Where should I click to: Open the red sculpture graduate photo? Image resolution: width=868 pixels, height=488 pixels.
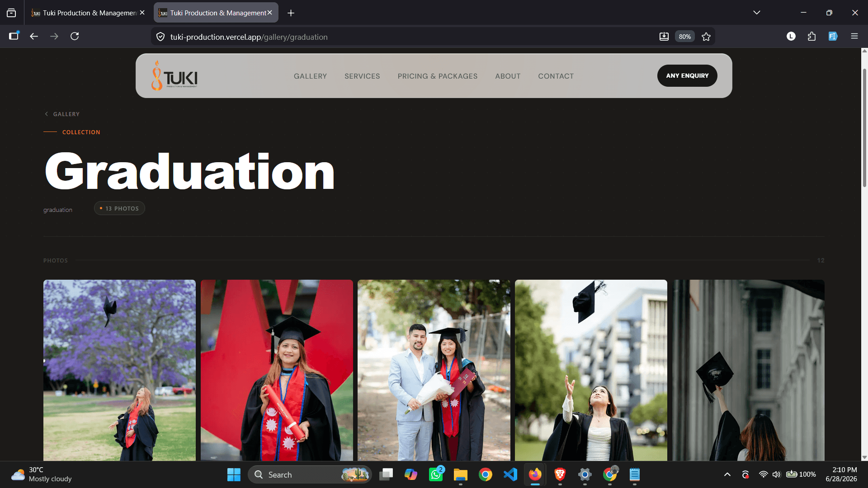[277, 370]
